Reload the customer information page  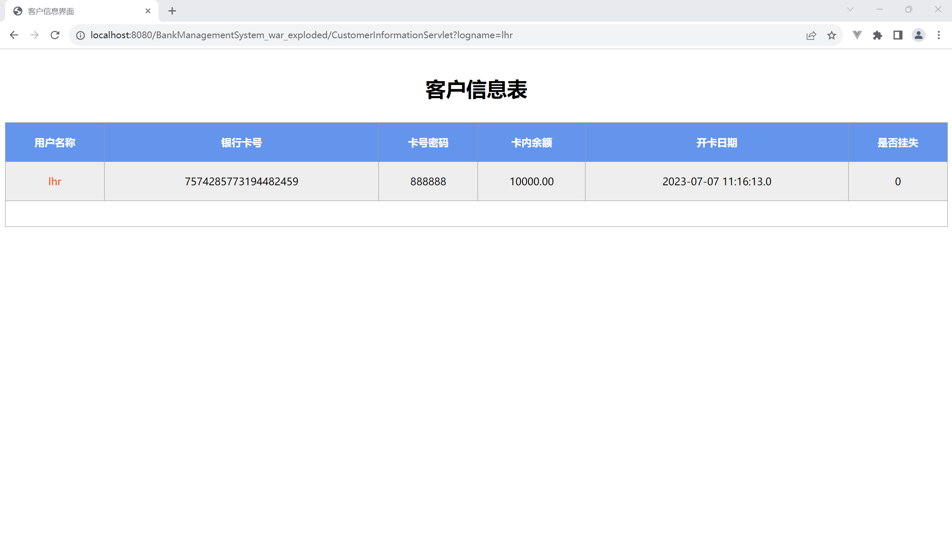[x=55, y=35]
